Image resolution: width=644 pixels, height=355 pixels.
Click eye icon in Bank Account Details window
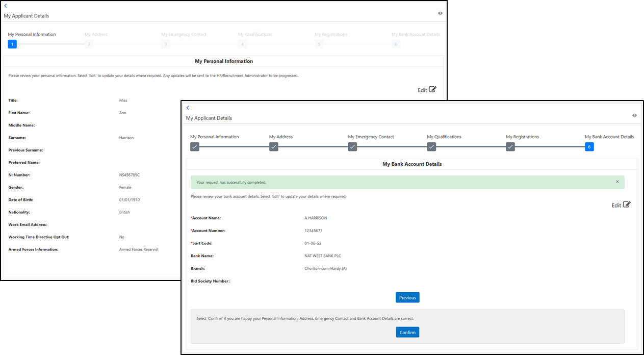pos(634,115)
